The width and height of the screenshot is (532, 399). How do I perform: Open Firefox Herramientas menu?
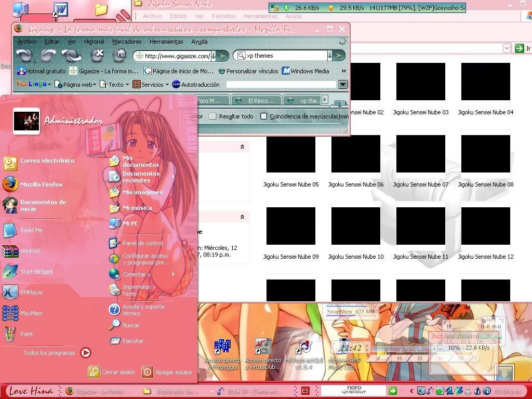pyautogui.click(x=166, y=42)
